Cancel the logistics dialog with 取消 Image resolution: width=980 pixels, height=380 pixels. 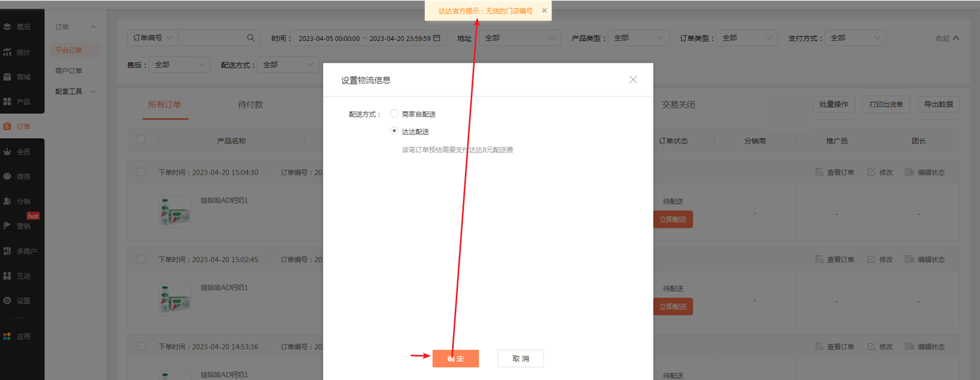pos(521,358)
